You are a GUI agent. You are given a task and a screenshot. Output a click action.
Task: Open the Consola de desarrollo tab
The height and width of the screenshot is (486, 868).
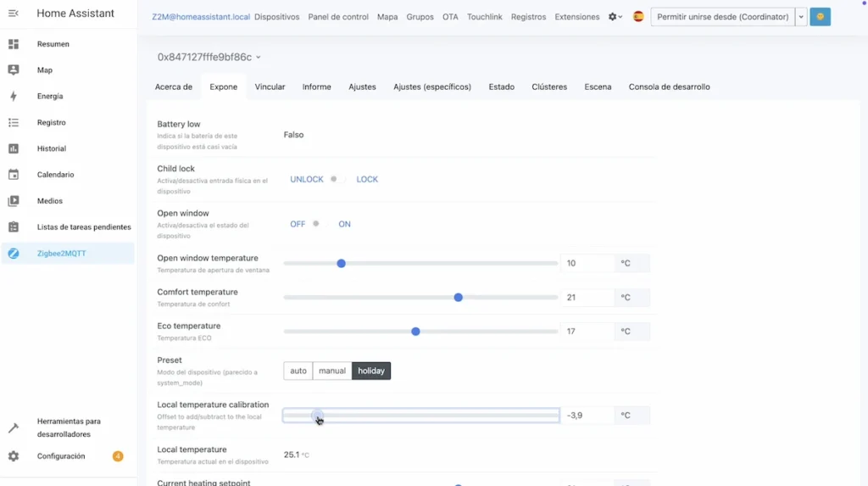pos(670,87)
